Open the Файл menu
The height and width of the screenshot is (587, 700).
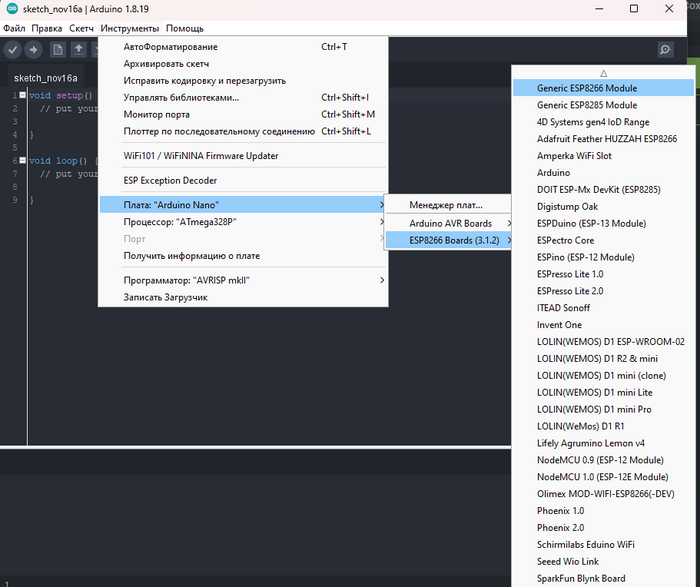(14, 29)
